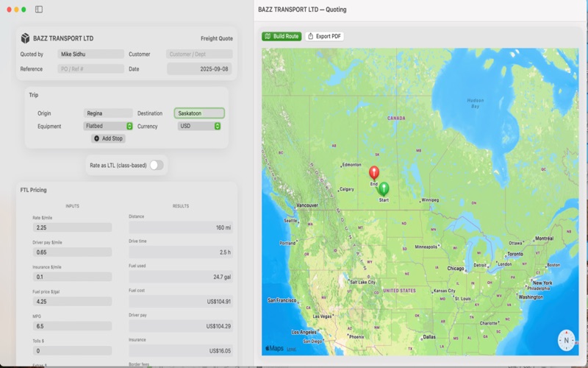The image size is (588, 368).
Task: Click the share icon in Export PDF
Action: click(x=310, y=36)
